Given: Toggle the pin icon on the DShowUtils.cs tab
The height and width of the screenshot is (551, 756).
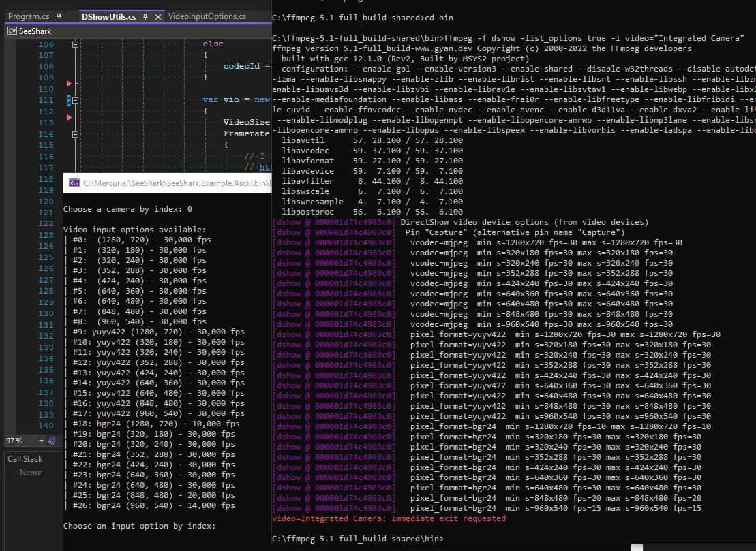Looking at the screenshot, I should click(145, 17).
